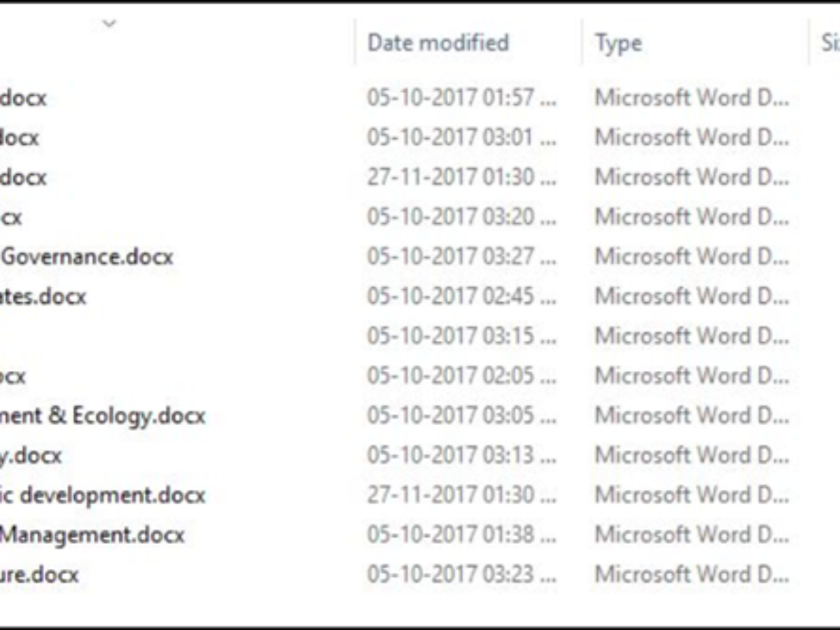This screenshot has height=630, width=840.
Task: Select the file ending in 'development.docx'
Action: [103, 496]
